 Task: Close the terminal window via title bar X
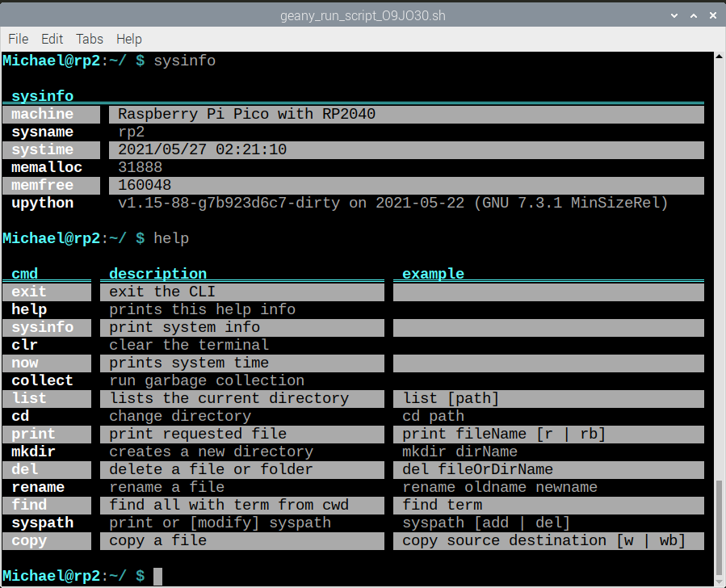point(713,15)
